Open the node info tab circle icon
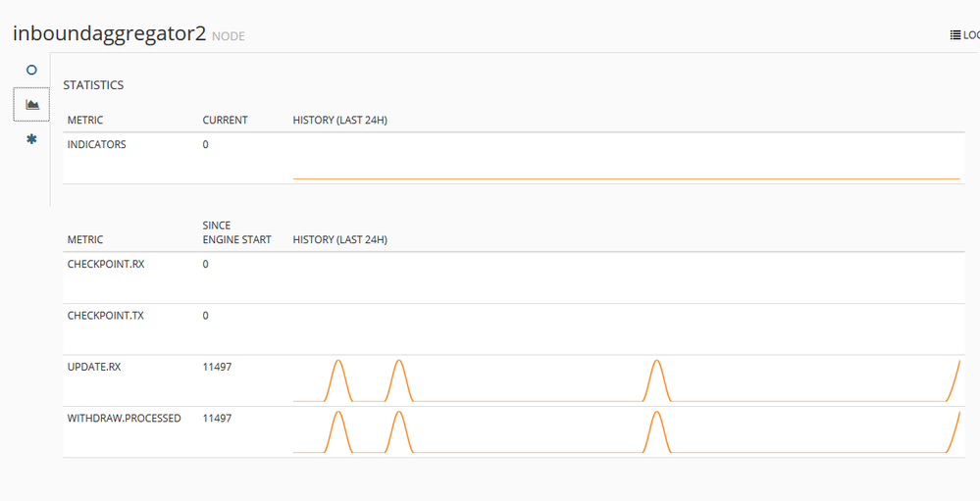The image size is (980, 501). [31, 71]
